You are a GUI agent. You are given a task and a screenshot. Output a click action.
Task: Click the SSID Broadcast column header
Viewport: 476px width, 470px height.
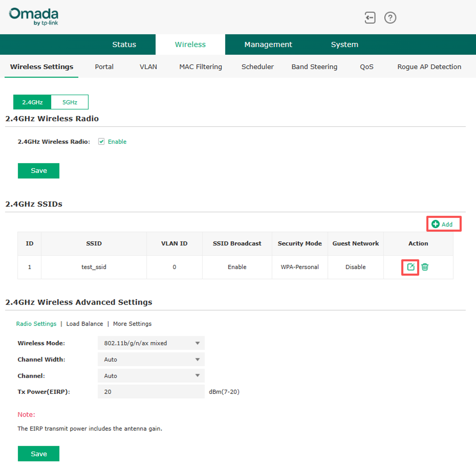pos(237,244)
